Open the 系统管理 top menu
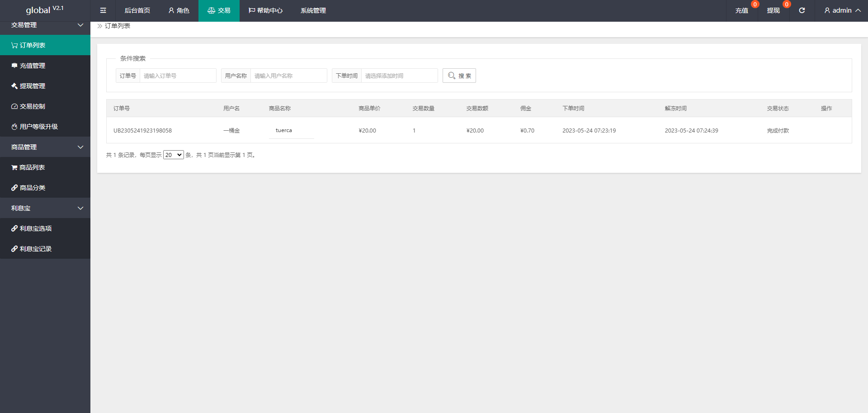 coord(313,10)
